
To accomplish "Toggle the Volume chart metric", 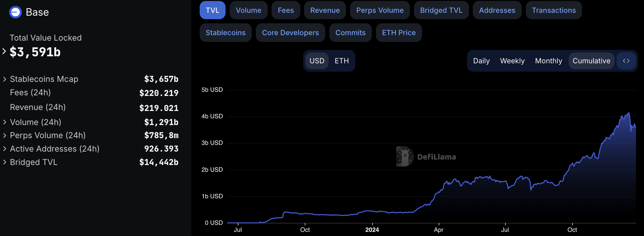I will pos(249,10).
